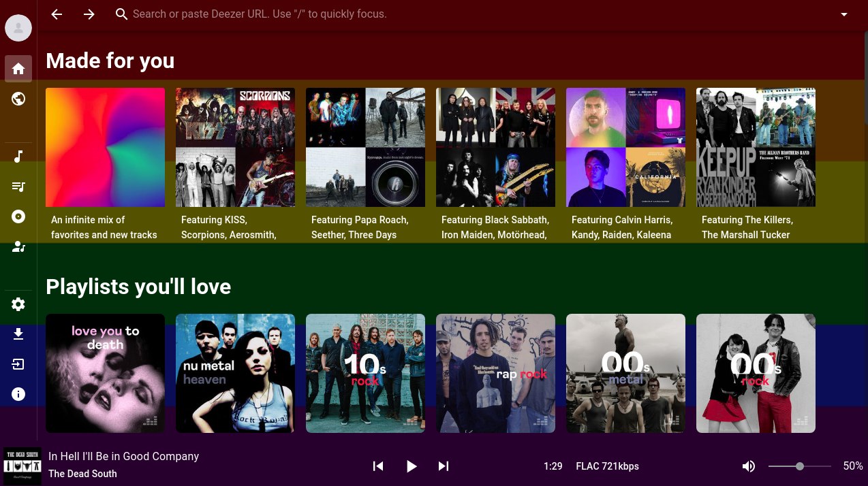Image resolution: width=868 pixels, height=486 pixels.
Task: Click caption 'Featuring Black Sabbath, Iron Maiden'
Action: [495, 227]
